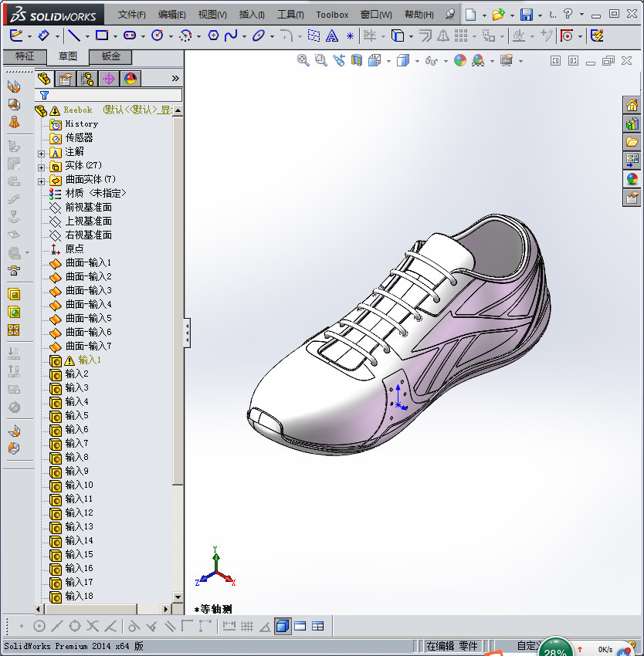Open Appearances icon in right task pane

pyautogui.click(x=632, y=178)
